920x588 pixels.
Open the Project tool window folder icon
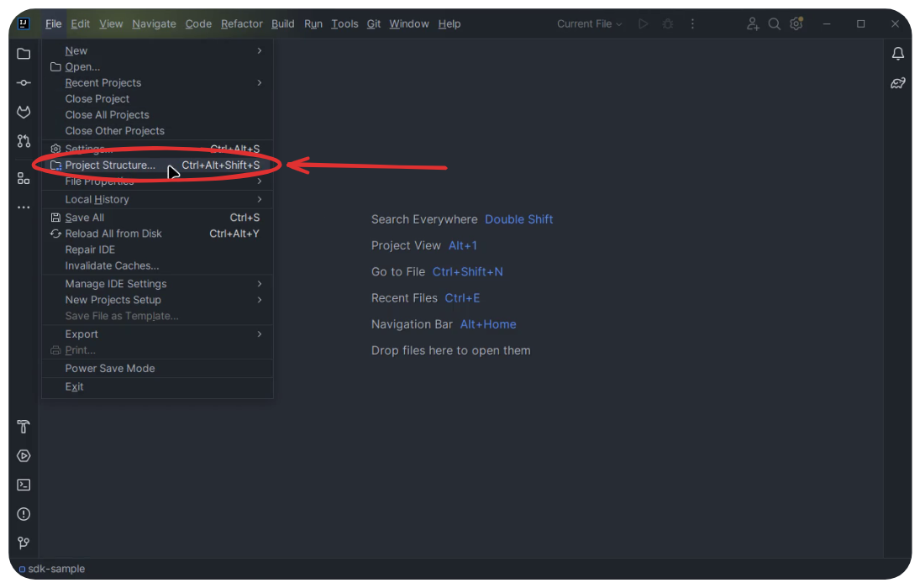pyautogui.click(x=24, y=54)
